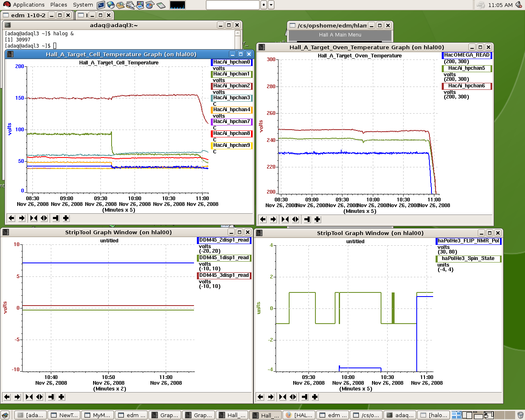Open window menu of Oven Temperature graph title bar
Image resolution: width=525 pixels, height=420 pixels.
(262, 47)
